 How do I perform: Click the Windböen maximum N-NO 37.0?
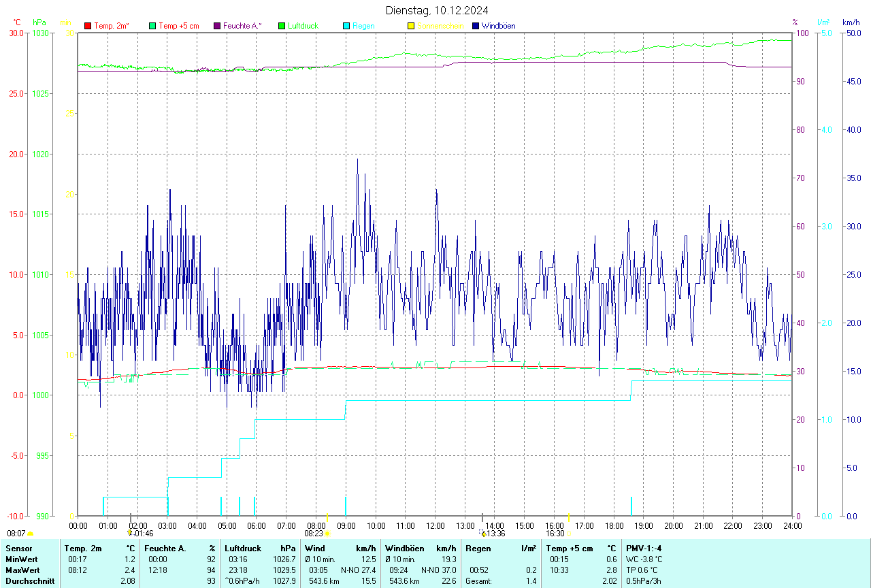pyautogui.click(x=439, y=570)
